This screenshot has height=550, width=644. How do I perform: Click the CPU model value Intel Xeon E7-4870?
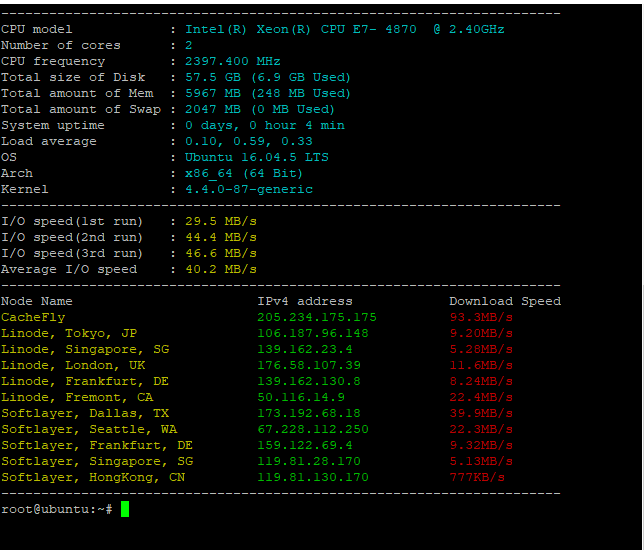point(345,29)
